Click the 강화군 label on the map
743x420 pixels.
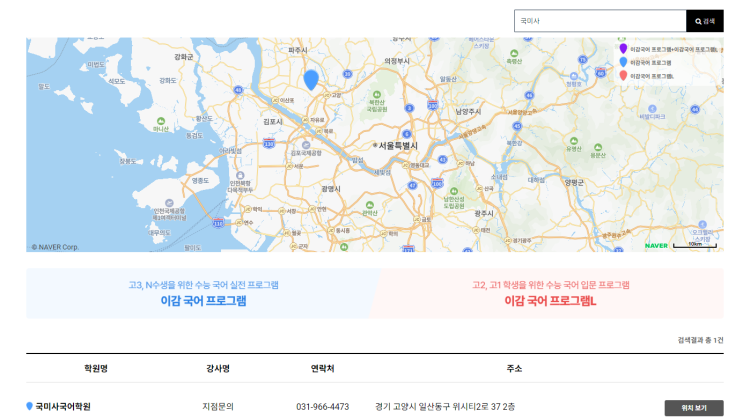pos(184,57)
